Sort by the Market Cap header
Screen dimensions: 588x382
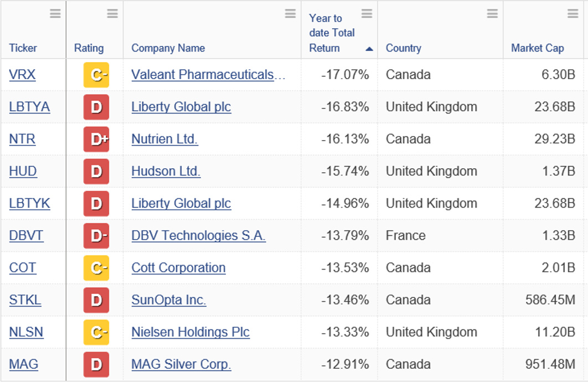(538, 48)
